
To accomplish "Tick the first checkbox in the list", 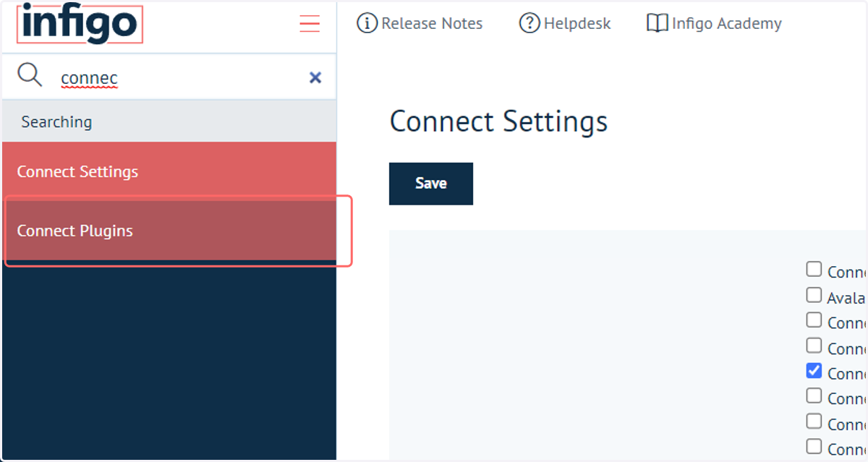I will [x=814, y=270].
